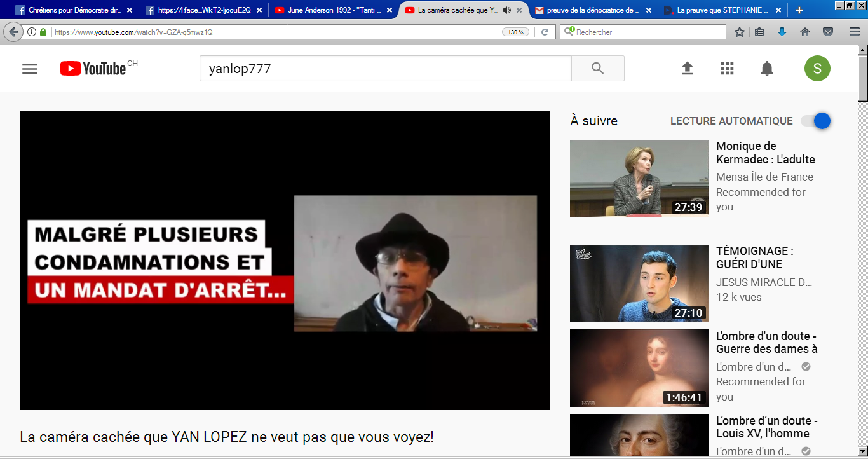Switch to June Anderson 1992 tab
868x459 pixels.
[x=334, y=10]
